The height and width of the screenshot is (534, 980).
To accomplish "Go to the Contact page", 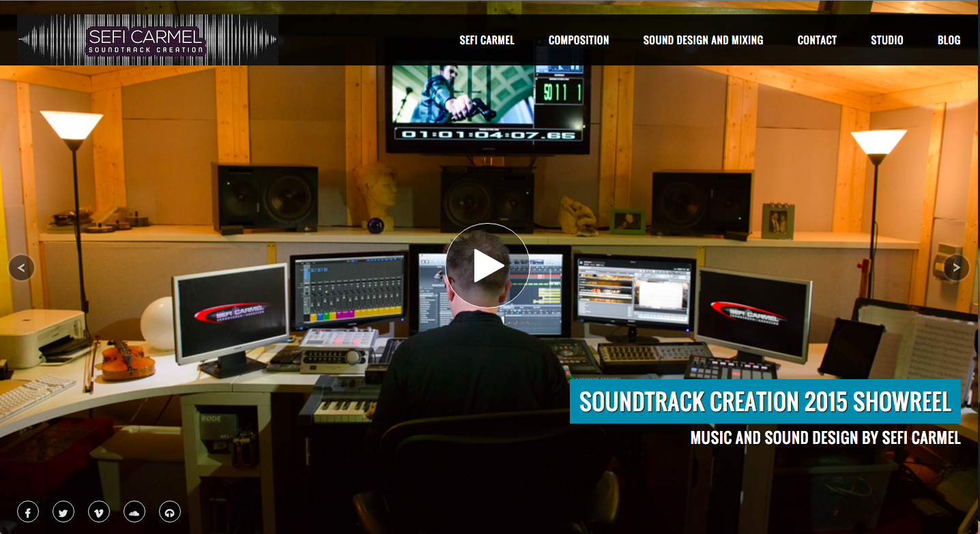I will pos(817,40).
